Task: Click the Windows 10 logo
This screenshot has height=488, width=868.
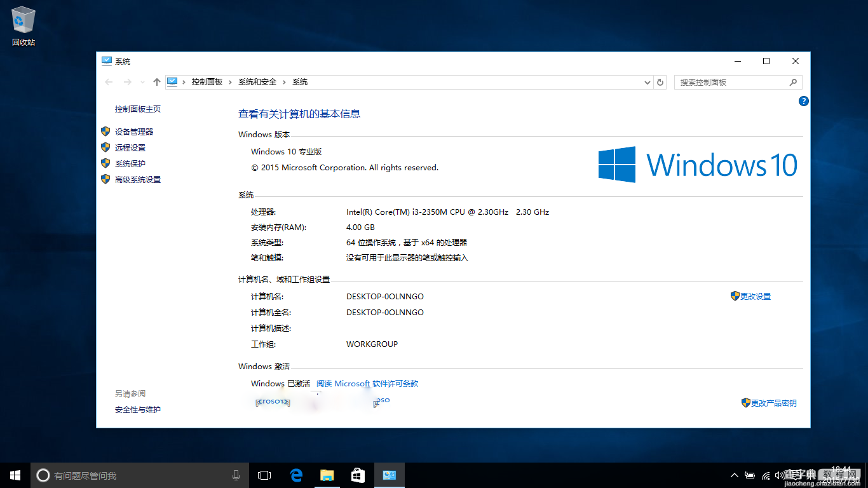Action: click(698, 165)
